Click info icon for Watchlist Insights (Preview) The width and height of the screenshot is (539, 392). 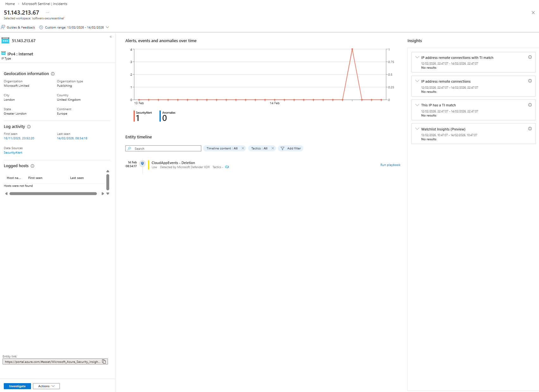point(530,129)
